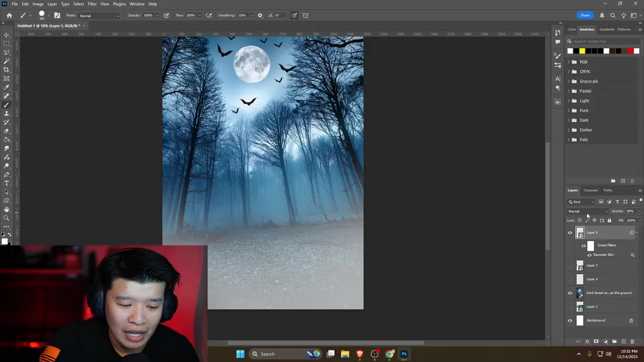Select the Zoom tool

[7, 218]
